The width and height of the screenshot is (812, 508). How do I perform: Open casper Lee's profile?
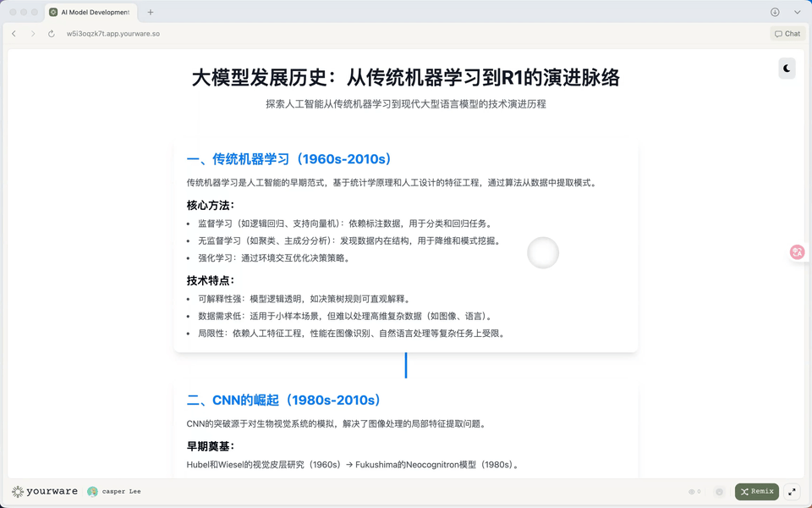[114, 491]
